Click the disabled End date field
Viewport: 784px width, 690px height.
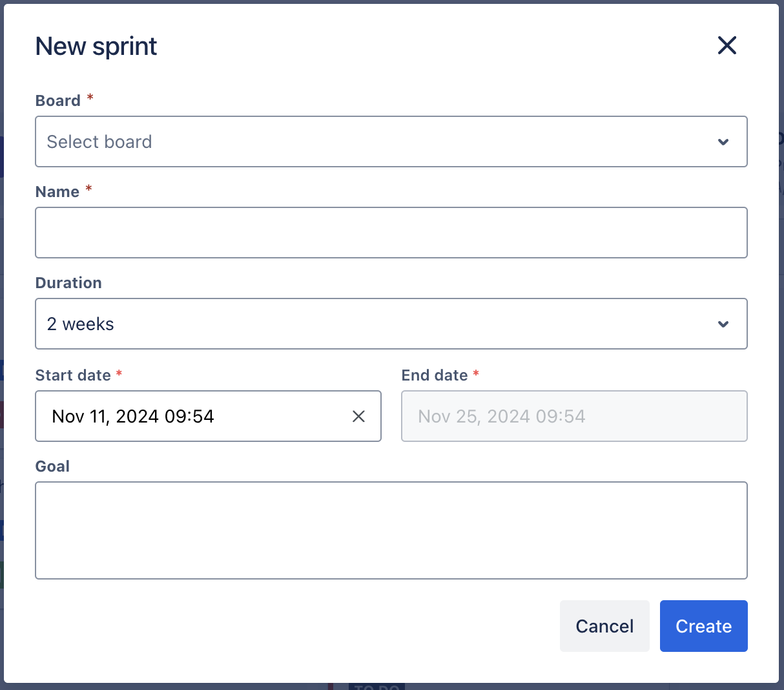573,416
